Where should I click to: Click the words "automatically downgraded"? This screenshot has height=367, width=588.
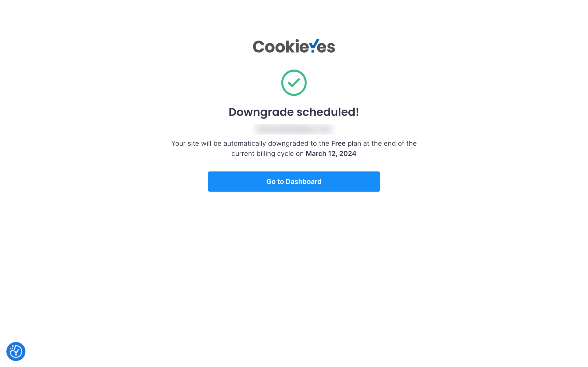[x=266, y=143]
